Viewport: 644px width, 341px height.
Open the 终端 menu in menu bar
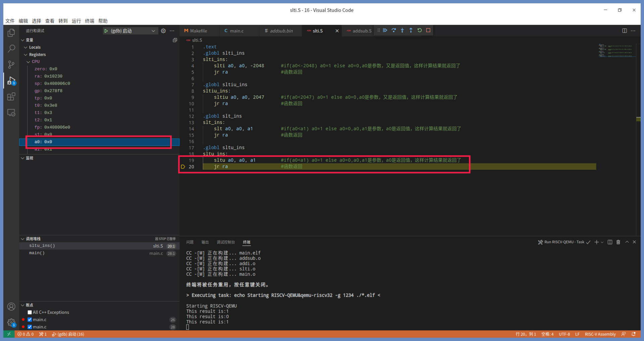pyautogui.click(x=89, y=21)
